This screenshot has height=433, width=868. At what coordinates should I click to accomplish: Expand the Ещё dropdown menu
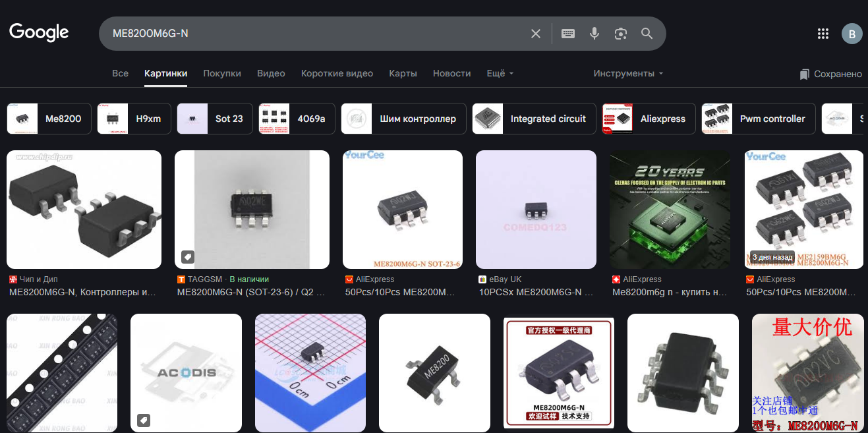pos(500,73)
